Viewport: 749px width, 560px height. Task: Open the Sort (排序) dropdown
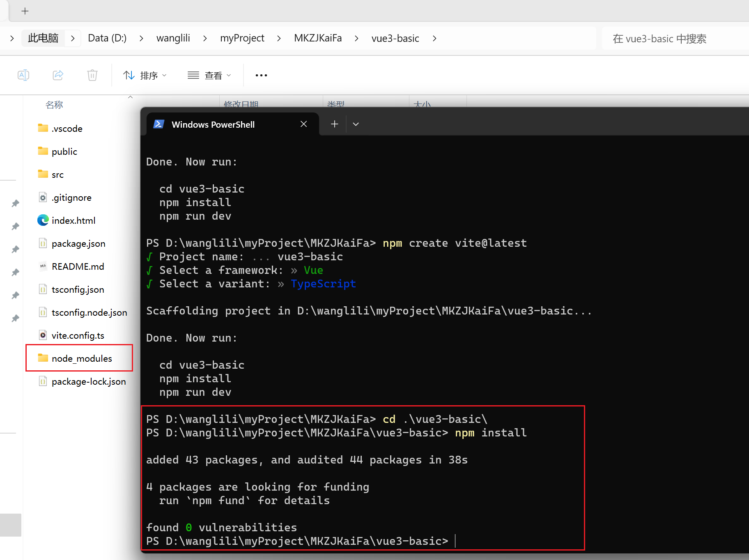145,75
